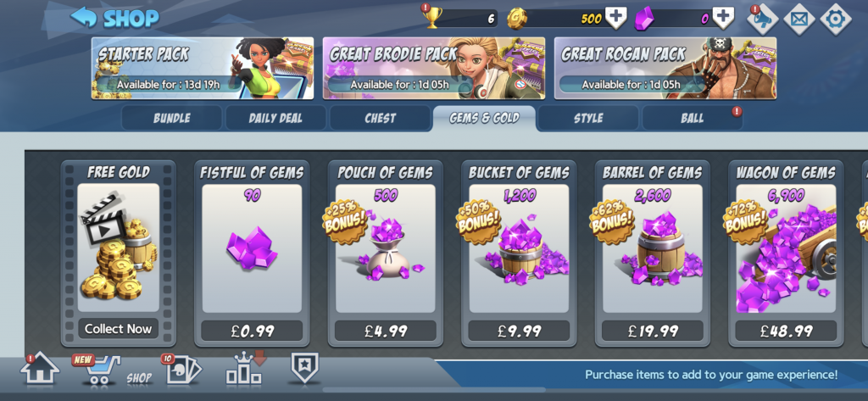
Task: Open the Ball tab
Action: coord(692,118)
